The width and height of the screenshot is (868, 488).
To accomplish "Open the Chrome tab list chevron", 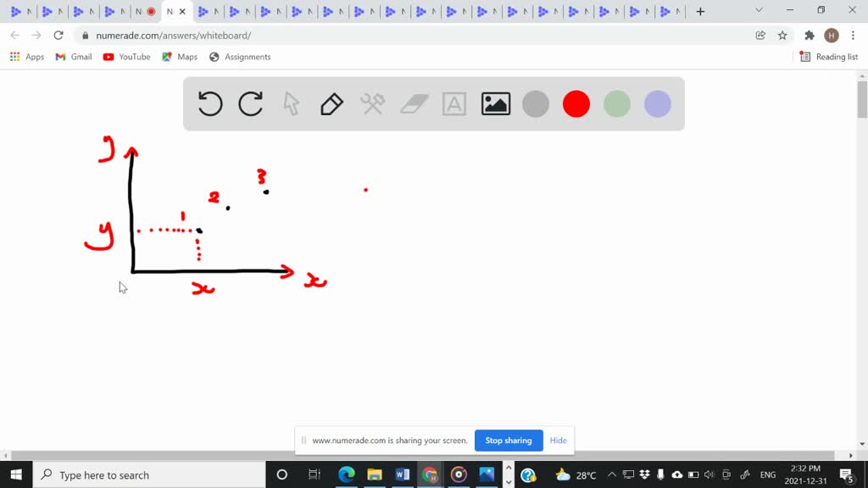I will (757, 9).
